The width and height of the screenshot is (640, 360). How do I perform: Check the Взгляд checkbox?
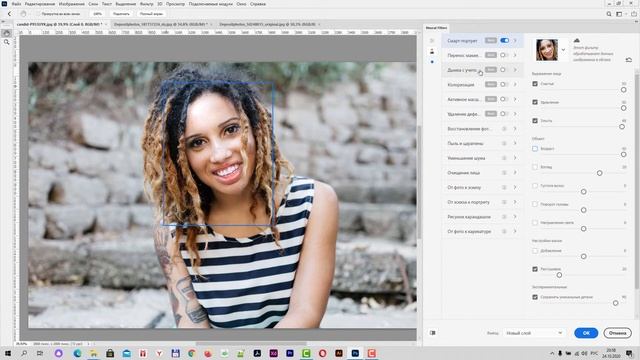point(535,167)
